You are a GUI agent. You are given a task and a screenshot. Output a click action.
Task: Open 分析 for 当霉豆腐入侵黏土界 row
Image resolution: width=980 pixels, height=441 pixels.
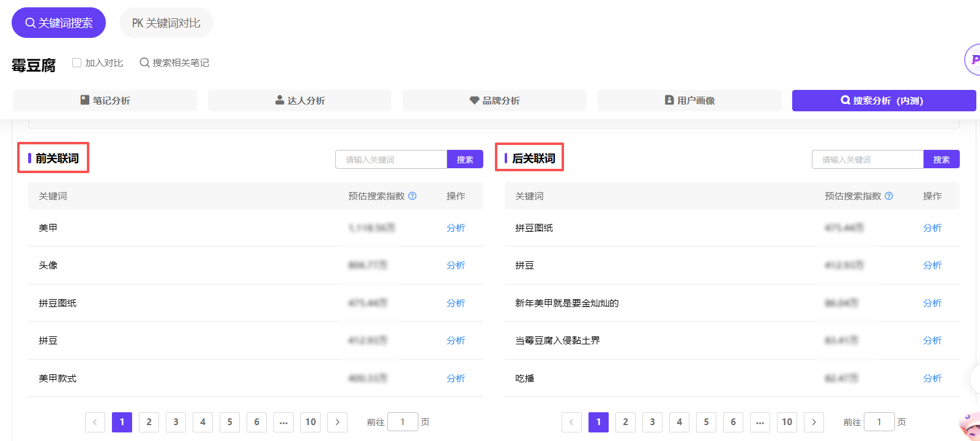932,340
